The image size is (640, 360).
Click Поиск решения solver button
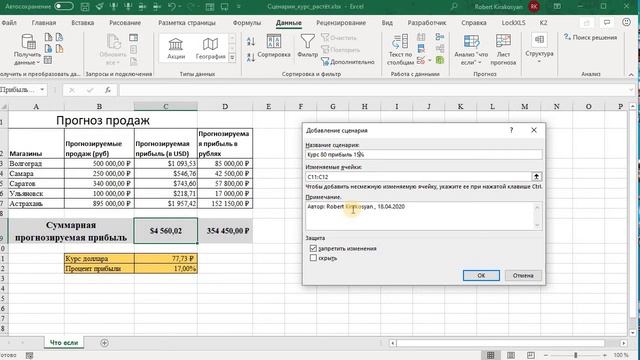(590, 37)
